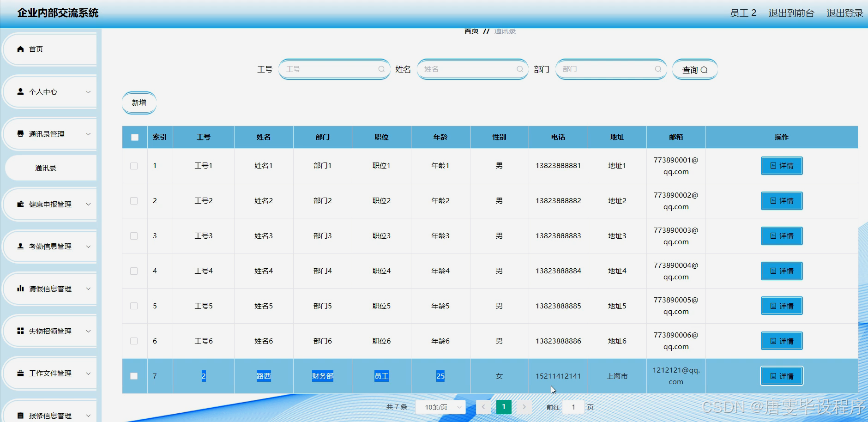Open 详情 for the 姓名4 row

[782, 271]
